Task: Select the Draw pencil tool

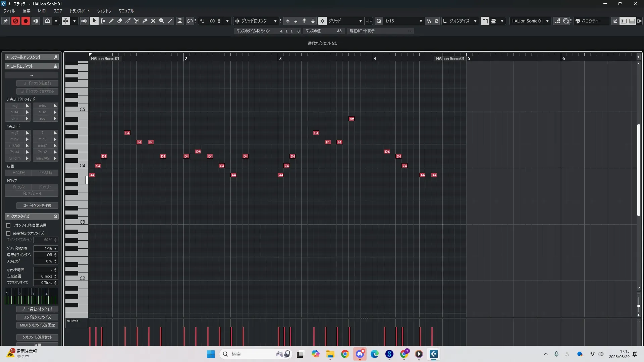Action: pos(111,21)
